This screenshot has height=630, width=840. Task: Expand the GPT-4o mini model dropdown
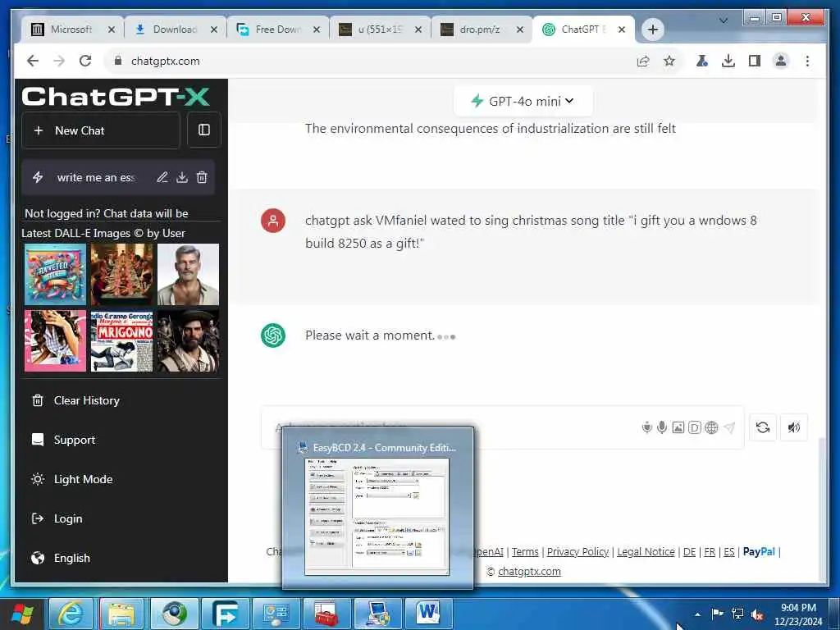point(523,101)
